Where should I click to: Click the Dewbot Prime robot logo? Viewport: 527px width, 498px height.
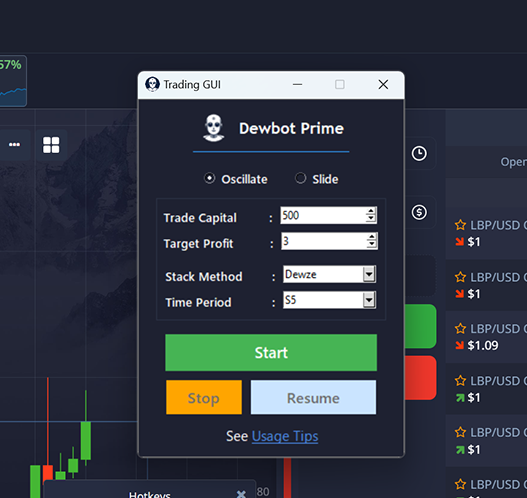214,128
